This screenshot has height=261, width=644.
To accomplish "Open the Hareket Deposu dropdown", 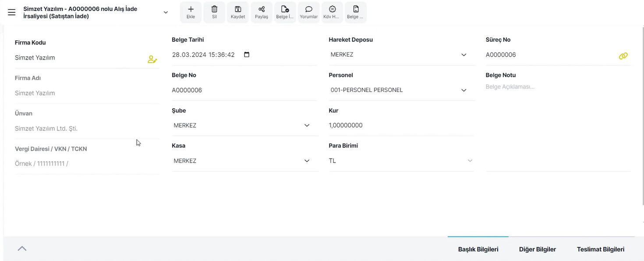I will tap(464, 55).
